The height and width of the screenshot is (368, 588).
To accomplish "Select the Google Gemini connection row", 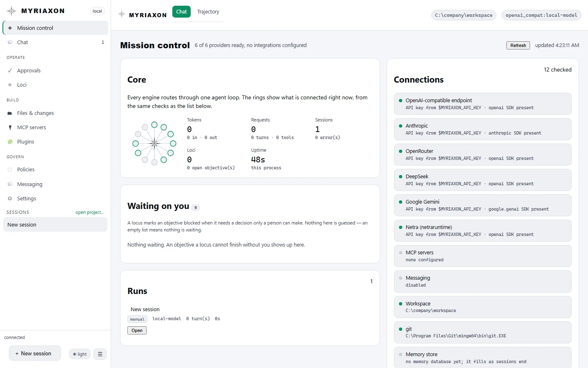I will click(483, 205).
